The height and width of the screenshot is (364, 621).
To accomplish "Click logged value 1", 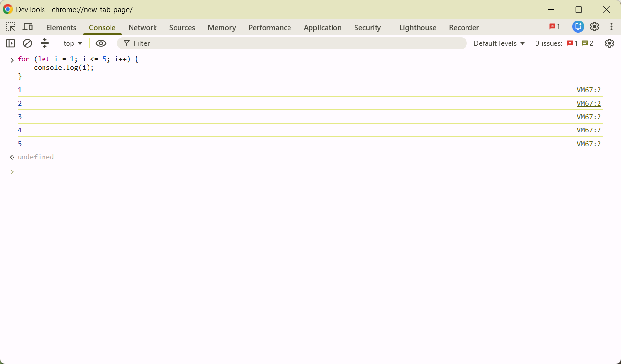I will pyautogui.click(x=20, y=90).
